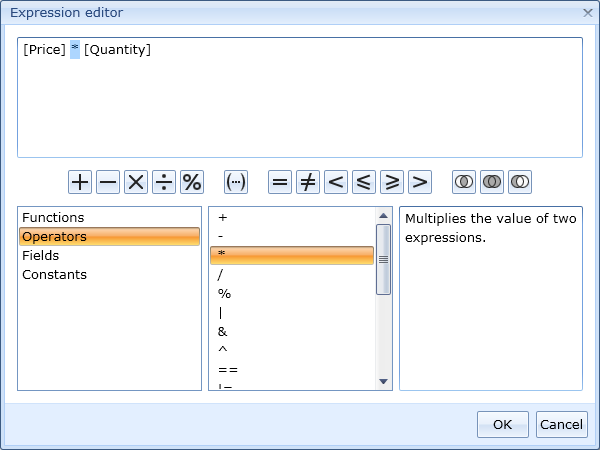The image size is (600, 450).
Task: Click the last overlapping-circles logical operator icon
Action: pyautogui.click(x=520, y=182)
